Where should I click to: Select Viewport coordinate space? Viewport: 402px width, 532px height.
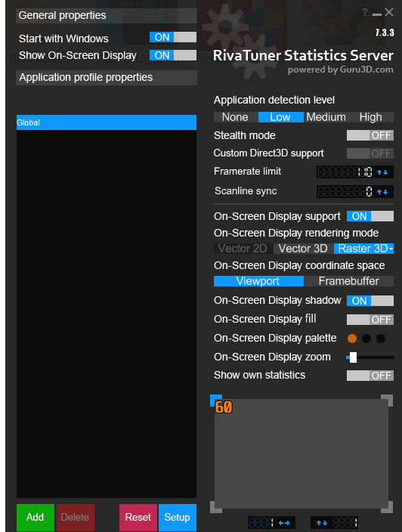pos(258,281)
